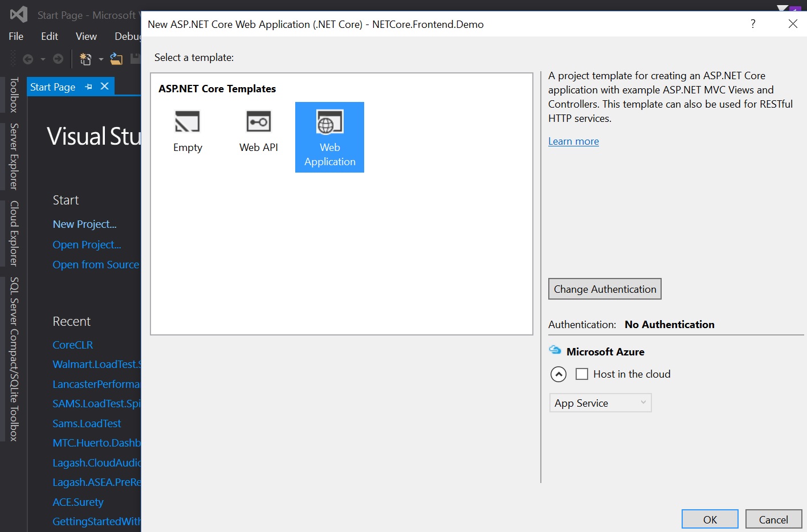Click the Change Authentication button
This screenshot has width=807, height=532.
605,289
